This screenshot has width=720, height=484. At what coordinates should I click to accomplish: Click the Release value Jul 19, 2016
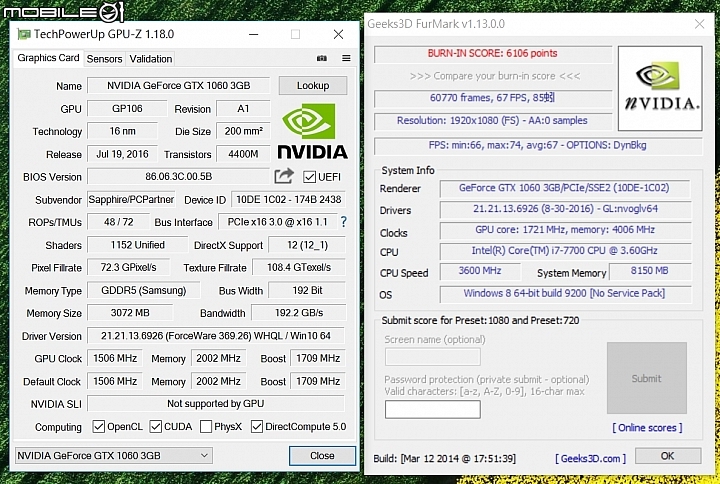tap(122, 154)
